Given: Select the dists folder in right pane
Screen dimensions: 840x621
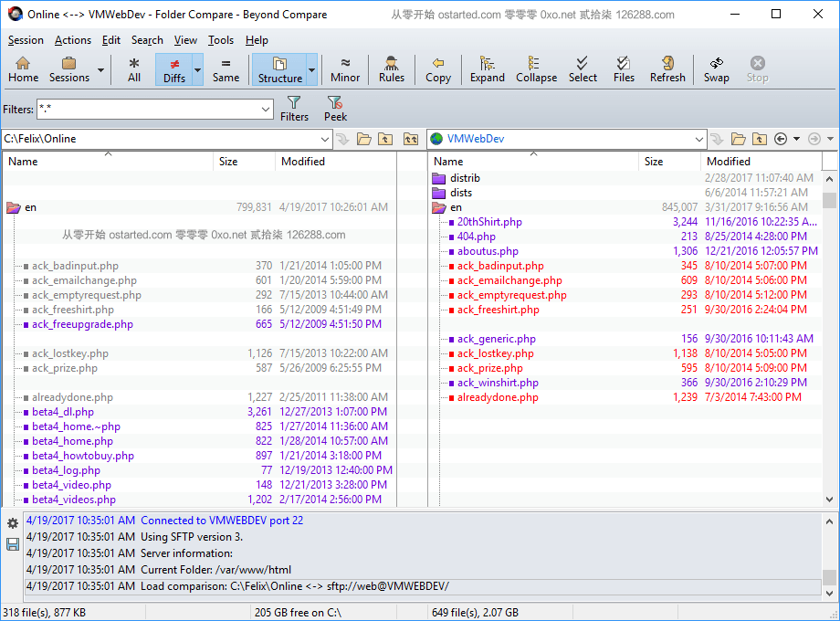Looking at the screenshot, I should coord(461,193).
